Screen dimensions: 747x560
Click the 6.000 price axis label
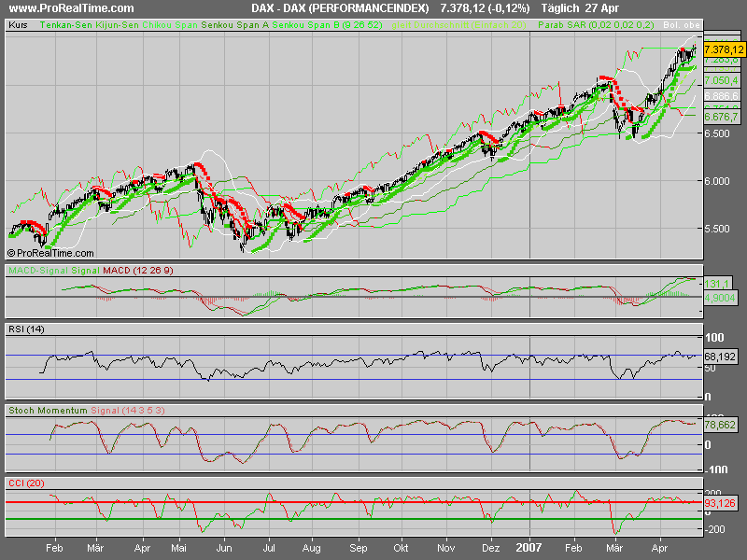717,181
